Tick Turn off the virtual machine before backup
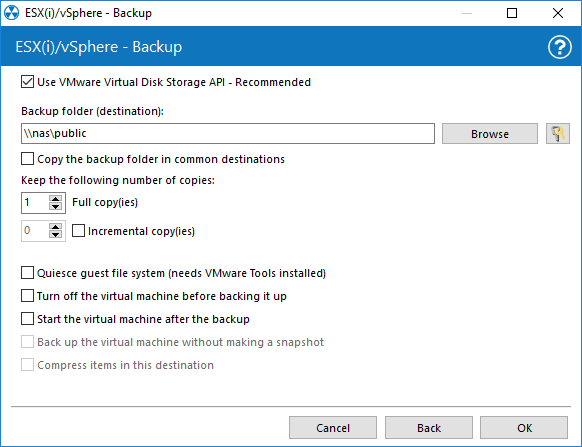582x447 pixels. pyautogui.click(x=27, y=296)
